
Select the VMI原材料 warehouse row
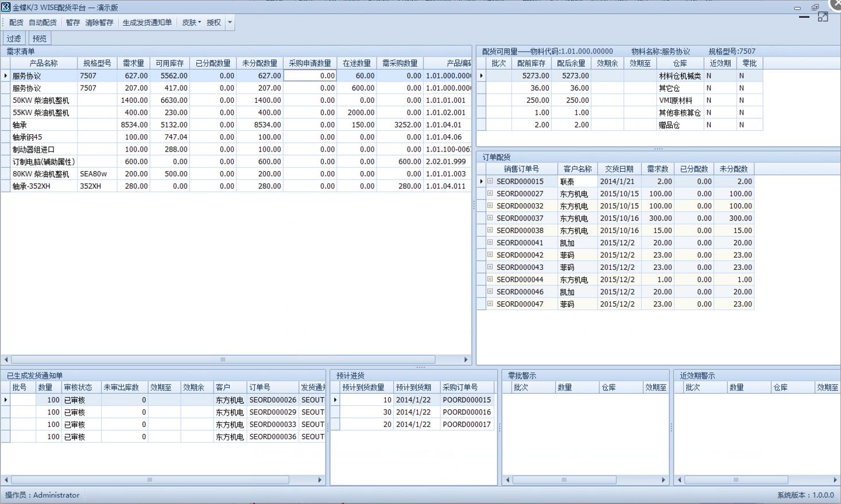pyautogui.click(x=620, y=100)
